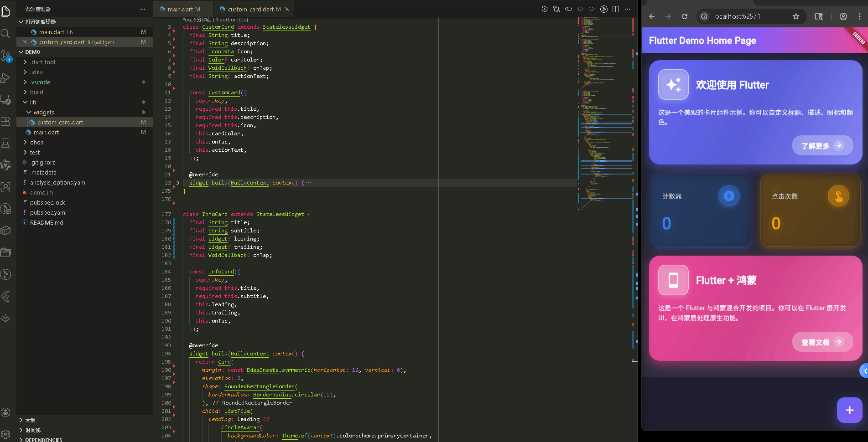The width and height of the screenshot is (868, 442).
Task: Click the 查看文档 button
Action: (822, 342)
